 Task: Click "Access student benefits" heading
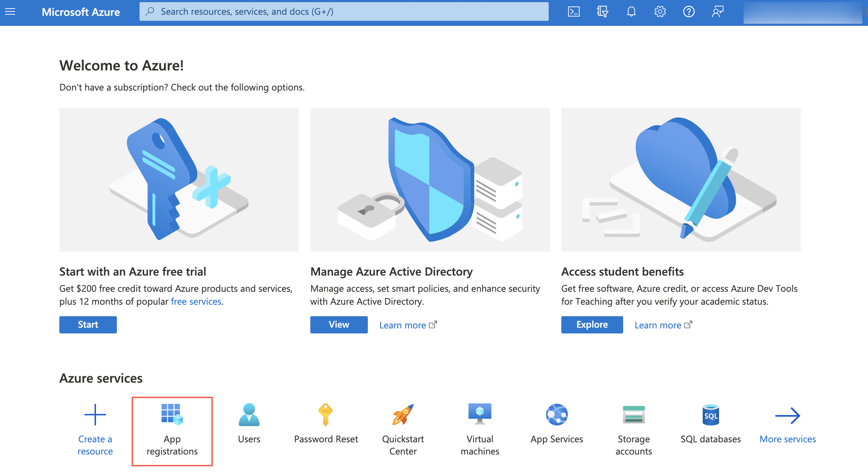[x=622, y=272]
